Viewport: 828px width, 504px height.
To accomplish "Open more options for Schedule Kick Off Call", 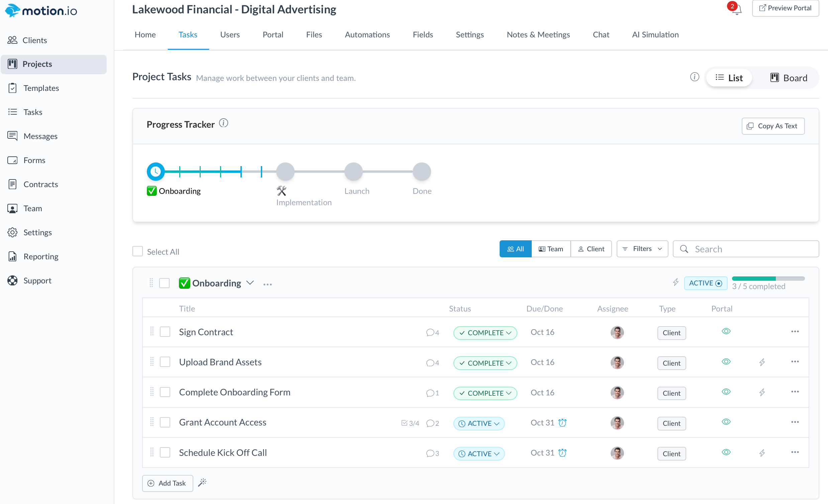I will coord(795,452).
